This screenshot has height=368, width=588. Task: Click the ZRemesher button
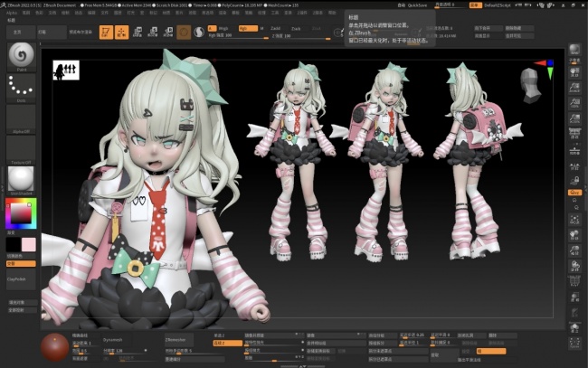[x=179, y=340]
